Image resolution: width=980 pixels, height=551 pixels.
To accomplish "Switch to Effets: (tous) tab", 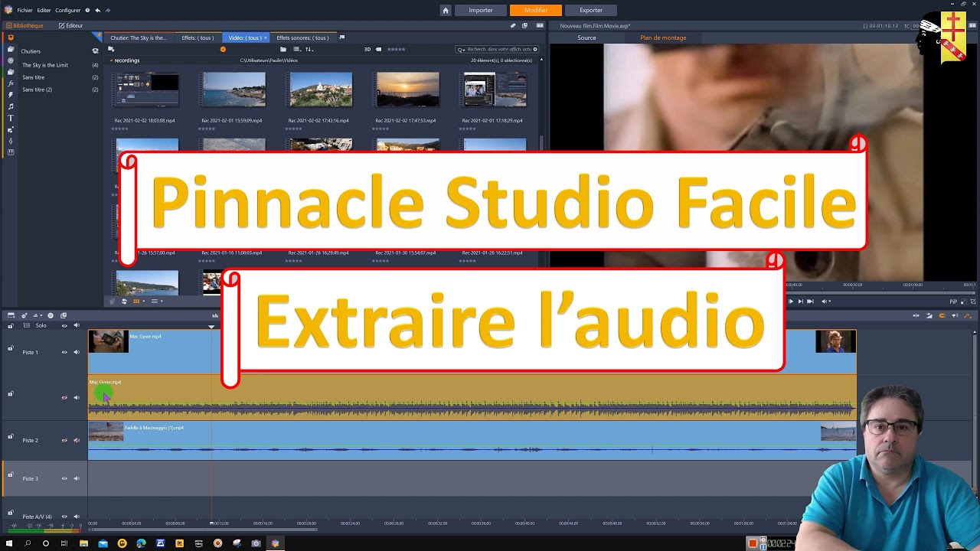I will pyautogui.click(x=198, y=37).
